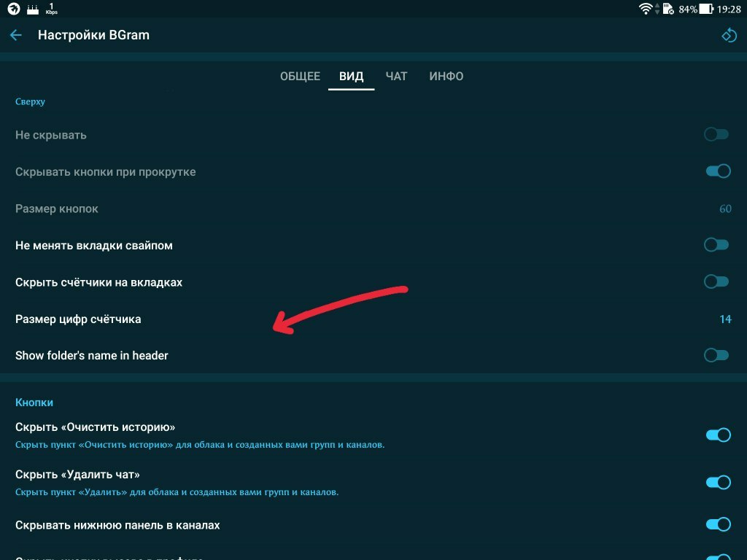
Task: Tap the Скрывать кнопки при прокрутке label
Action: tap(105, 172)
